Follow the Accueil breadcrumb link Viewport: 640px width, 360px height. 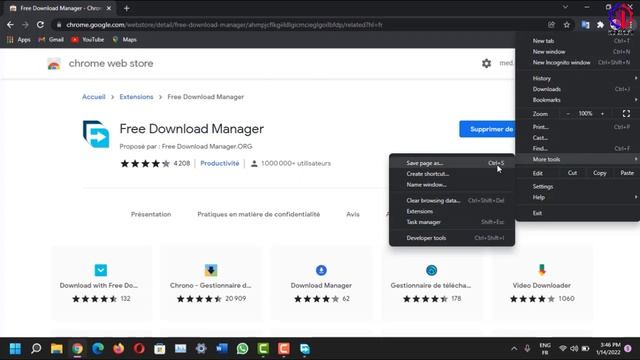[94, 97]
